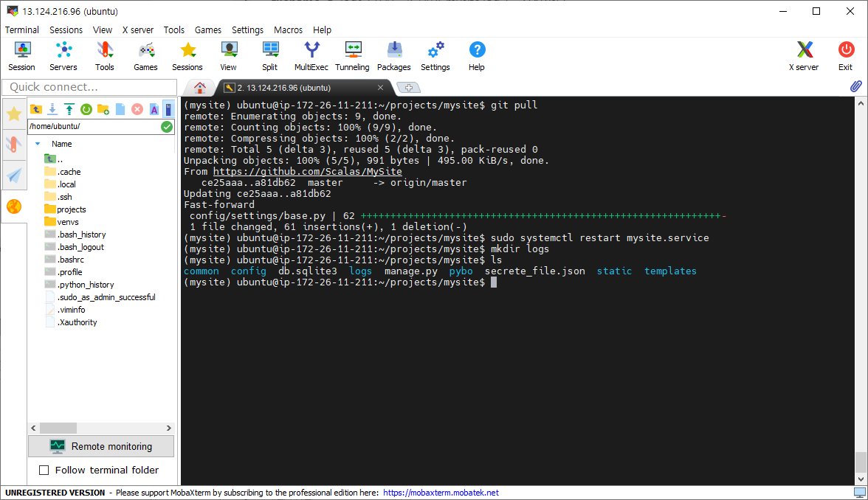The height and width of the screenshot is (500, 868).
Task: Create a new folder in SFTP browser
Action: 103,109
